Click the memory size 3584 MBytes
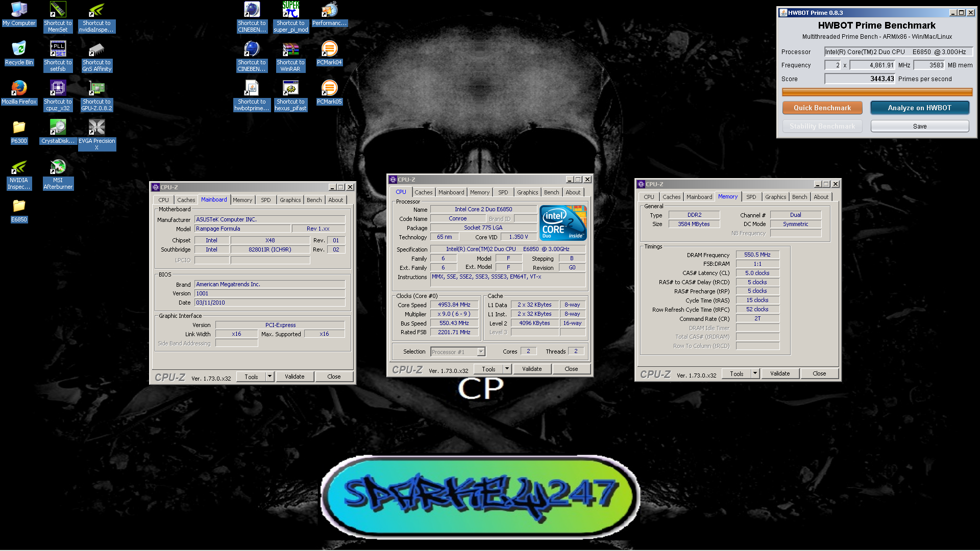The height and width of the screenshot is (551, 980). (x=694, y=224)
